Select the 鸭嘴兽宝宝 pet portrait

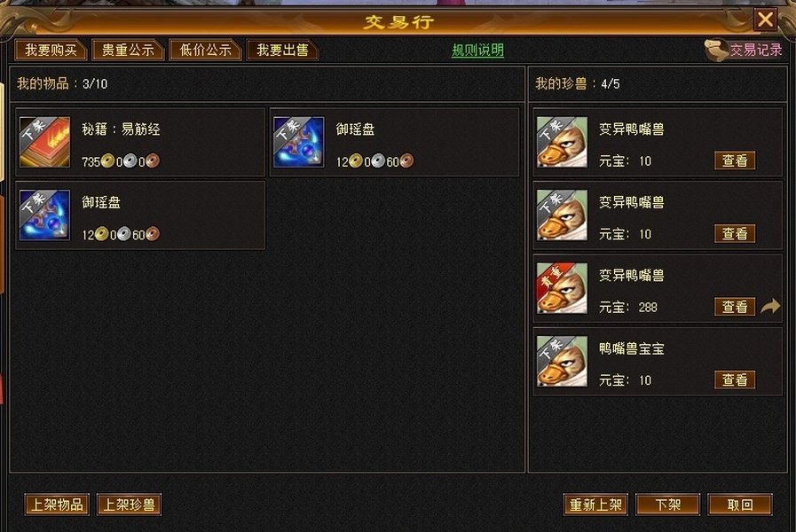click(x=562, y=361)
